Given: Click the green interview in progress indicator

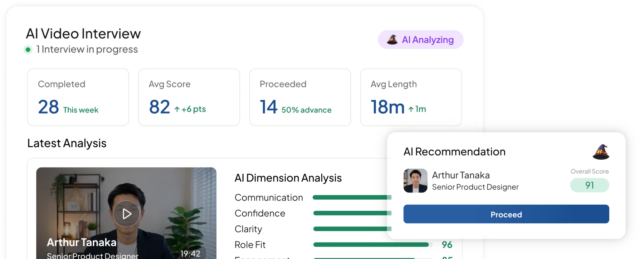Looking at the screenshot, I should click(x=28, y=50).
